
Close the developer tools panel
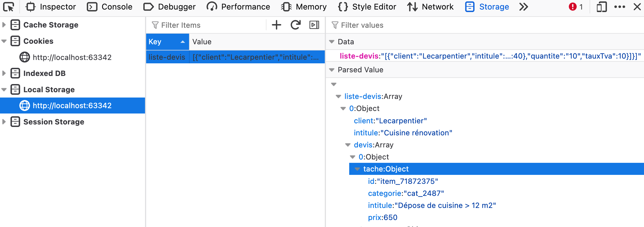click(637, 7)
